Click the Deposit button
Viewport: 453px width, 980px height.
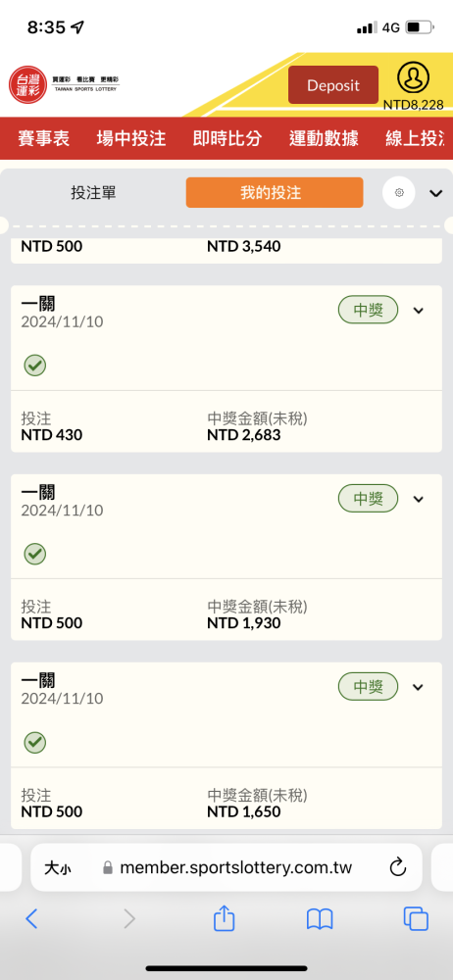(333, 85)
